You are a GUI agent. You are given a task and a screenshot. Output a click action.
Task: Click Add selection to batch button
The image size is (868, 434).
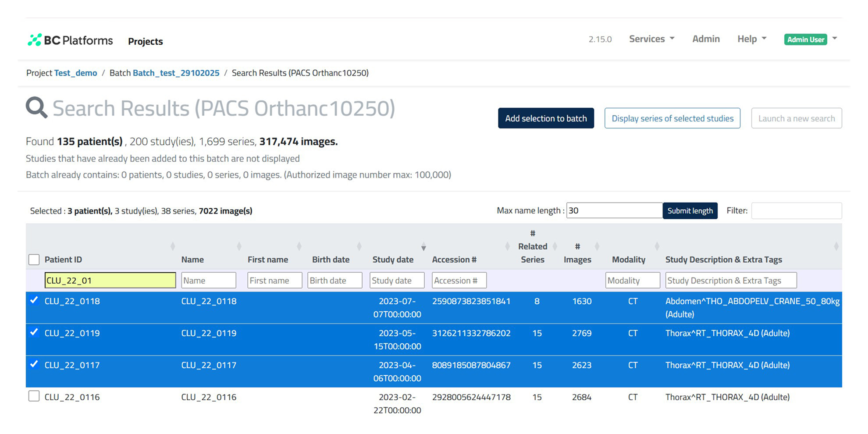(x=546, y=118)
